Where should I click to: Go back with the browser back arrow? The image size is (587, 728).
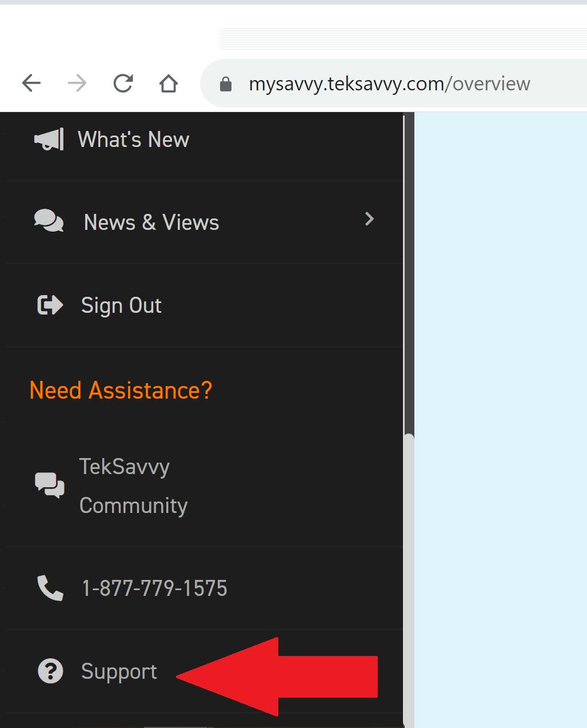pos(31,83)
